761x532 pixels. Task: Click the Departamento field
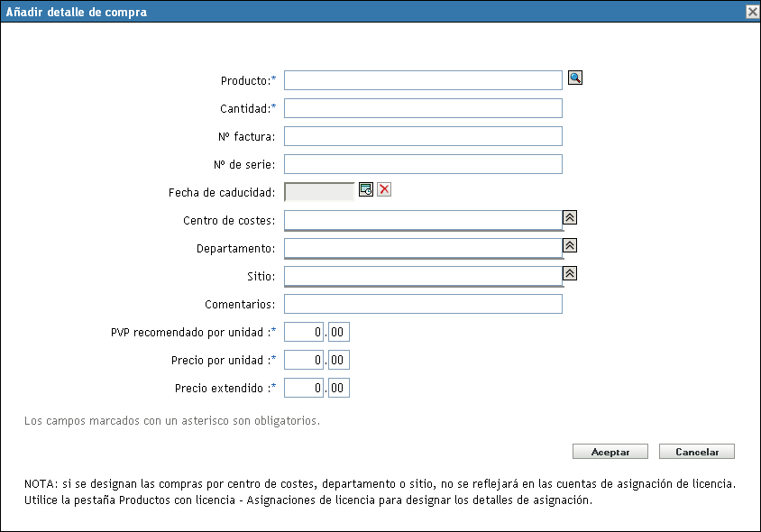423,248
